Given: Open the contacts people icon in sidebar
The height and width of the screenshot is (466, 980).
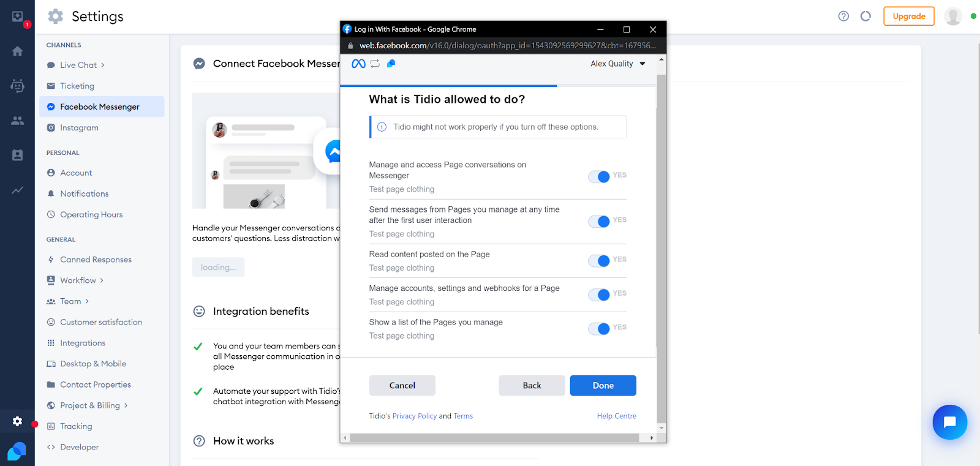Looking at the screenshot, I should coord(18,121).
